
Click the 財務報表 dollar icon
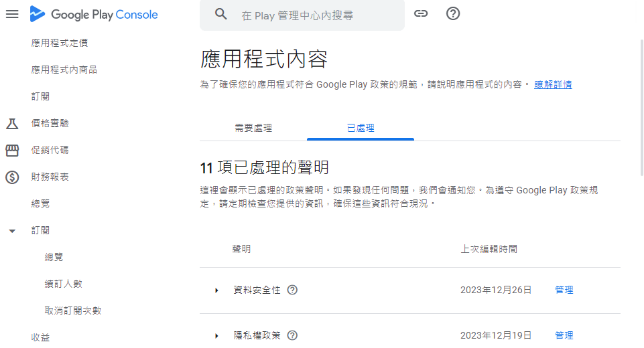tap(12, 177)
